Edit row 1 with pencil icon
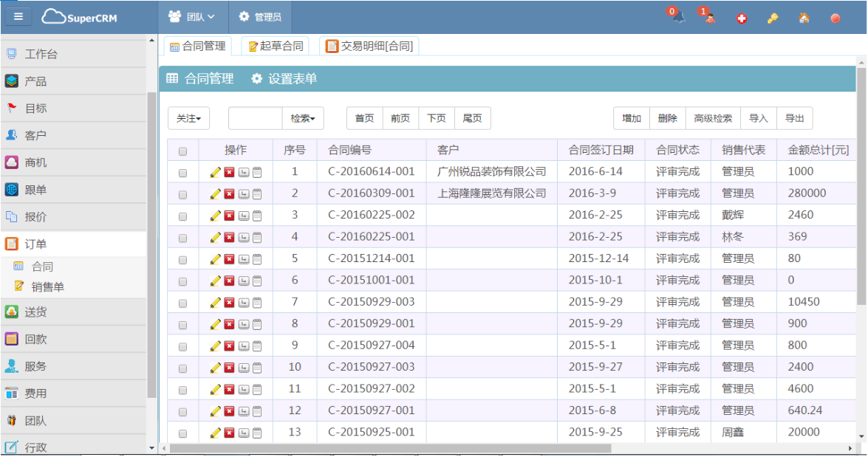The width and height of the screenshot is (868, 457). tap(216, 173)
